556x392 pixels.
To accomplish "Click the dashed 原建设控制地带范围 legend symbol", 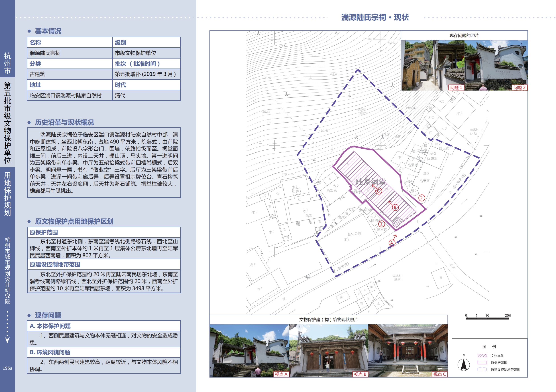I will (482, 370).
